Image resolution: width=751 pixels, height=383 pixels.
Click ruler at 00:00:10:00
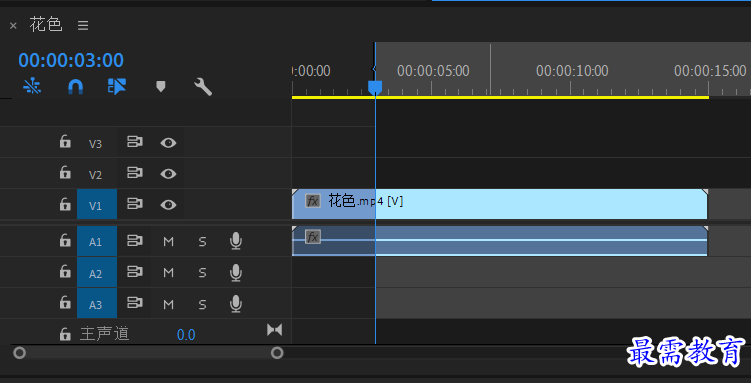point(572,71)
